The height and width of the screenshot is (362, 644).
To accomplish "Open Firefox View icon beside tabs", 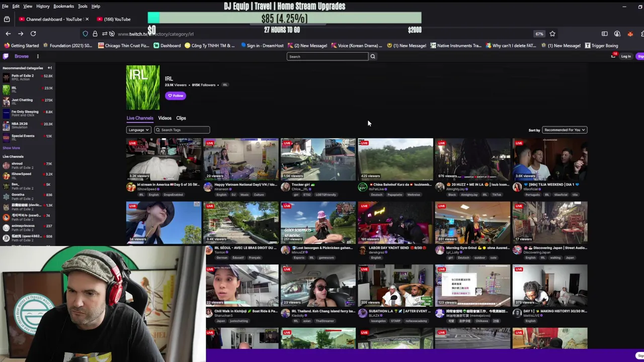I will (7, 19).
